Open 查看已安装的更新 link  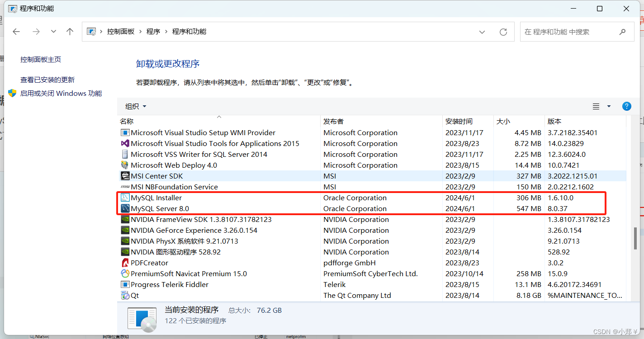tap(47, 80)
